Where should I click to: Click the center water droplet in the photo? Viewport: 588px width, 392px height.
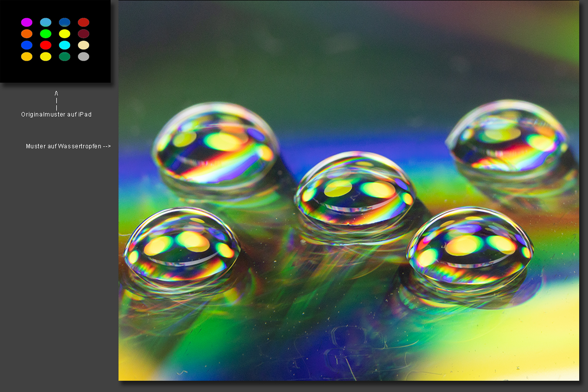355,191
